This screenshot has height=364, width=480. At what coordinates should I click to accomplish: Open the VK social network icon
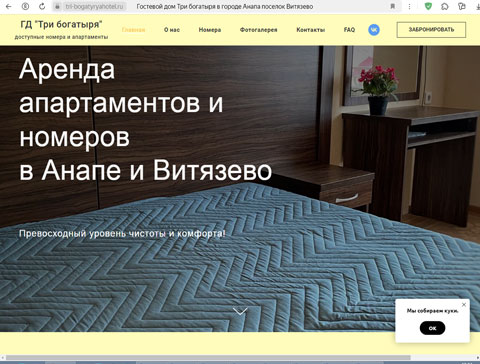(x=374, y=30)
